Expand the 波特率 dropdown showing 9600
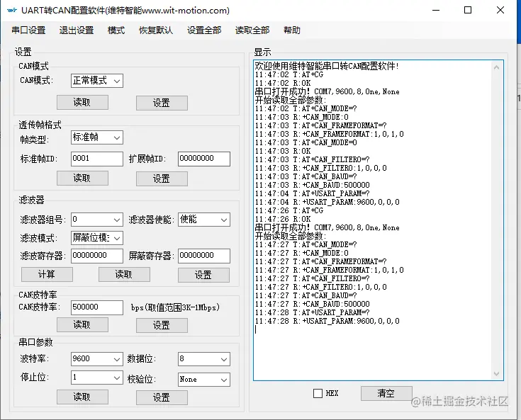This screenshot has width=521, height=420. click(x=96, y=359)
